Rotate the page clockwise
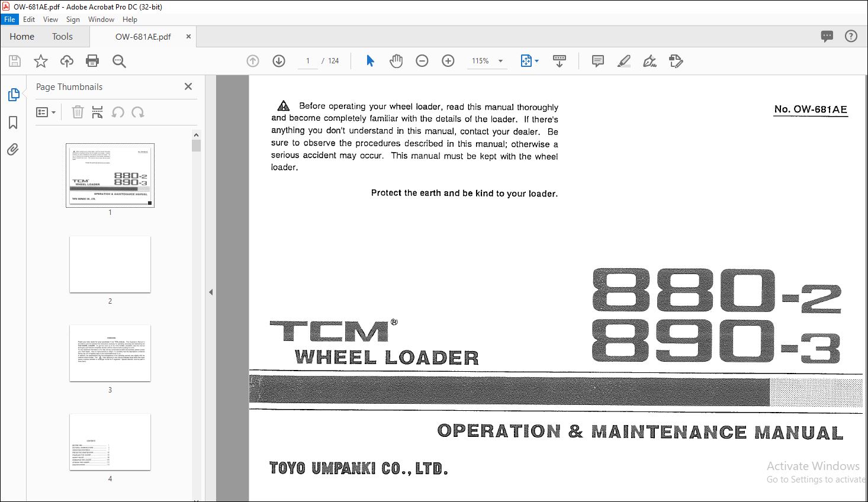 pos(138,112)
